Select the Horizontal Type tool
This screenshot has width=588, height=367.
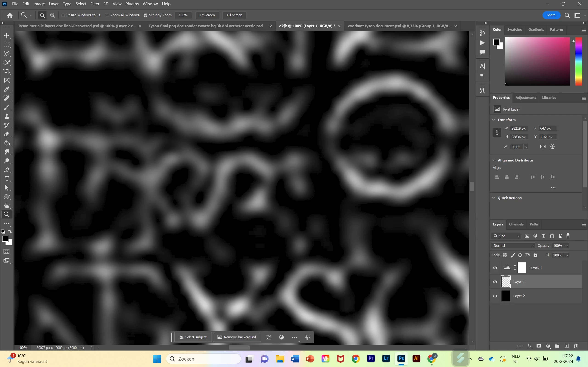pos(7,179)
